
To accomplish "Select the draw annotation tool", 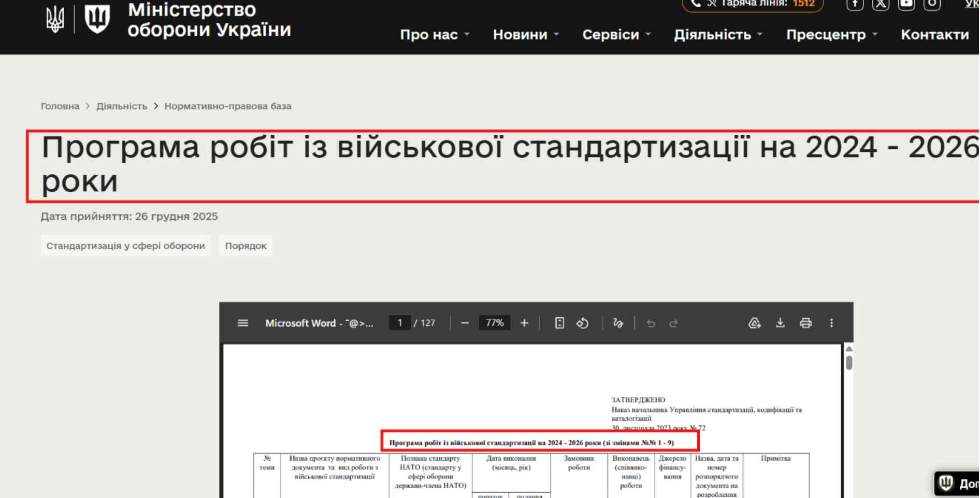I will pos(618,323).
